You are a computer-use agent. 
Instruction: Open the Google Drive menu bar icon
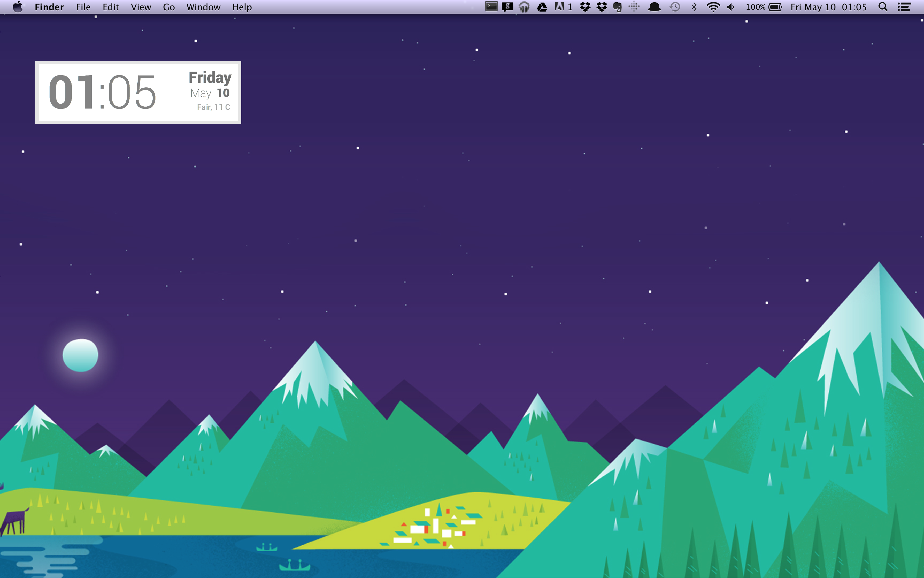pos(542,7)
